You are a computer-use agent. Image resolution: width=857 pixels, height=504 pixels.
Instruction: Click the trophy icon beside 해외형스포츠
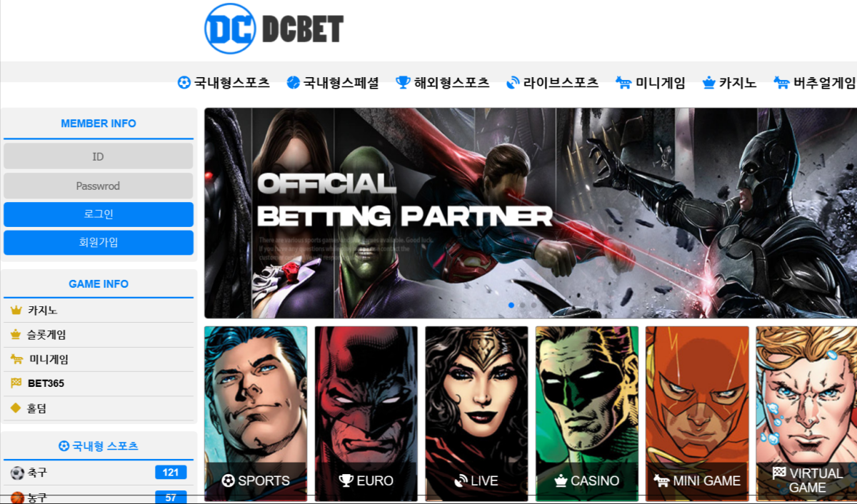pos(403,83)
